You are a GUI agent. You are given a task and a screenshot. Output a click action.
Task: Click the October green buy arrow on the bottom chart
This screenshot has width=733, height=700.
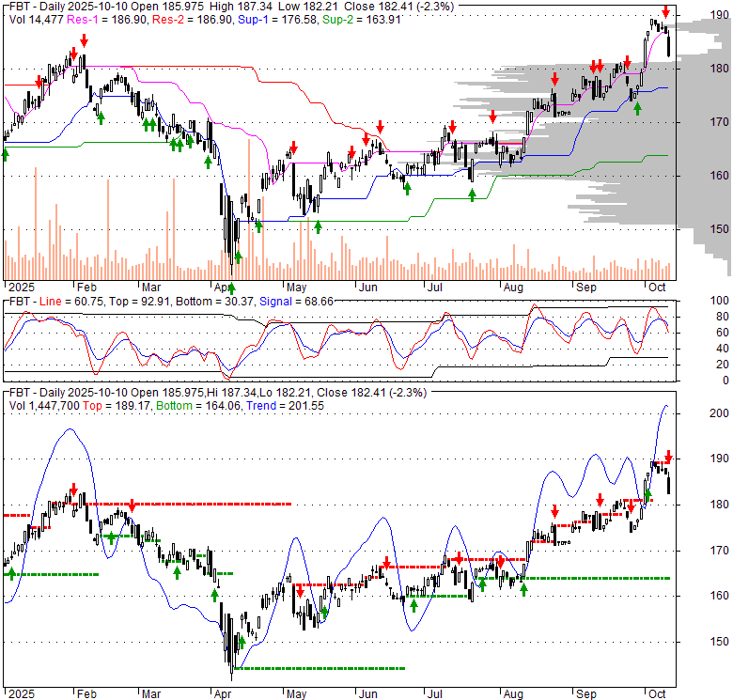[647, 494]
